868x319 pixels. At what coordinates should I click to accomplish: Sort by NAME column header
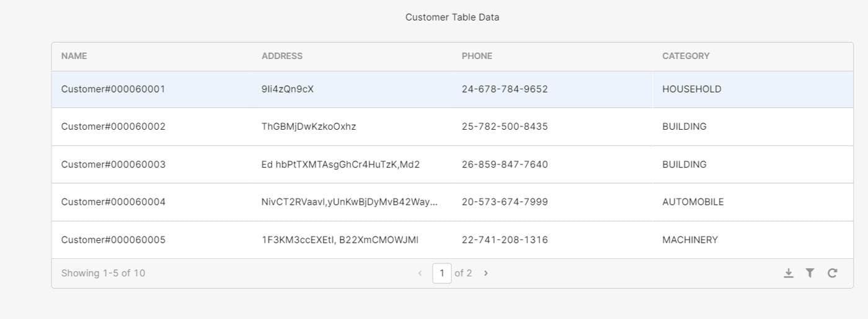(74, 56)
